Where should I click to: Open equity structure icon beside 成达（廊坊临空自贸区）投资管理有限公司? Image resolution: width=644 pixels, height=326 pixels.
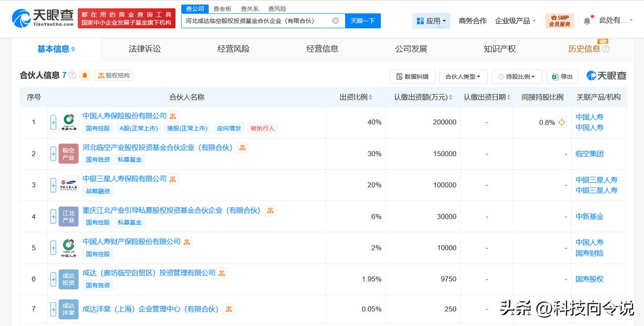point(221,273)
